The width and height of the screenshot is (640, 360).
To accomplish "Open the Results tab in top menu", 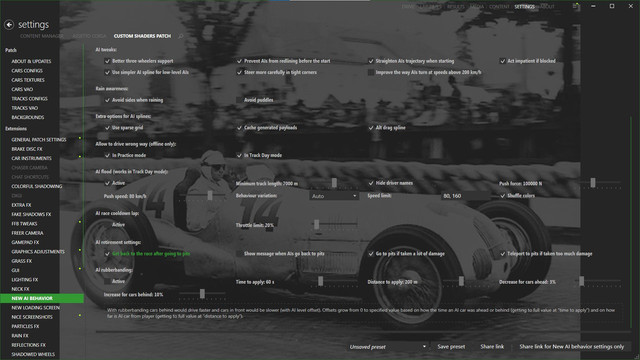I will point(456,7).
